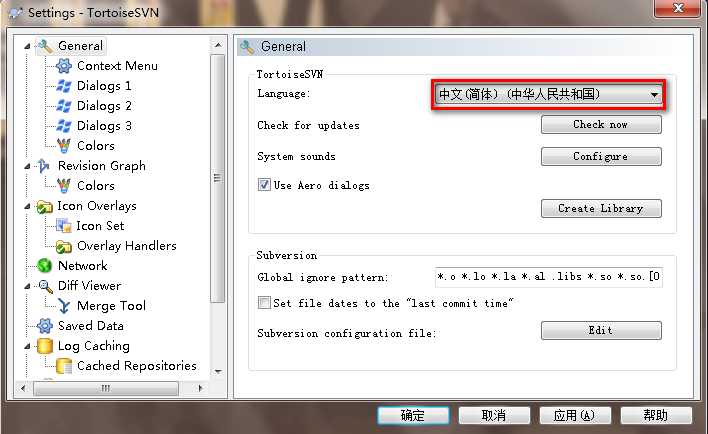
Task: Click the Dialogs 1 windows icon
Action: point(64,86)
